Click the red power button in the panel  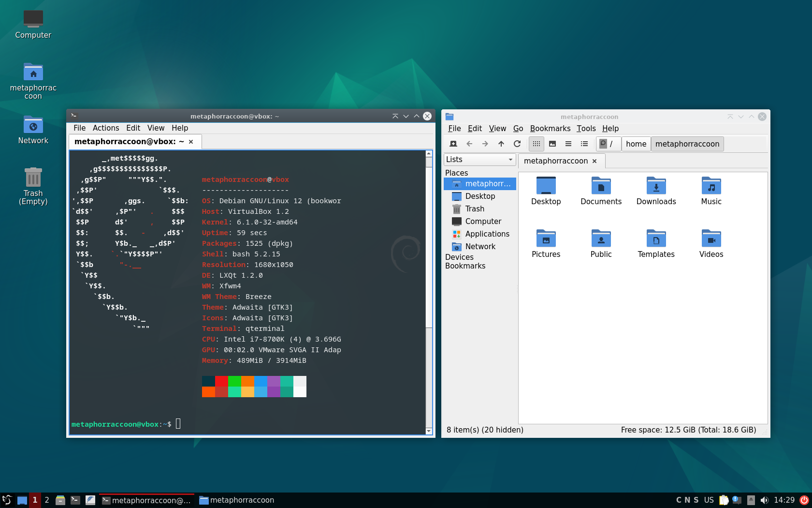tap(804, 500)
